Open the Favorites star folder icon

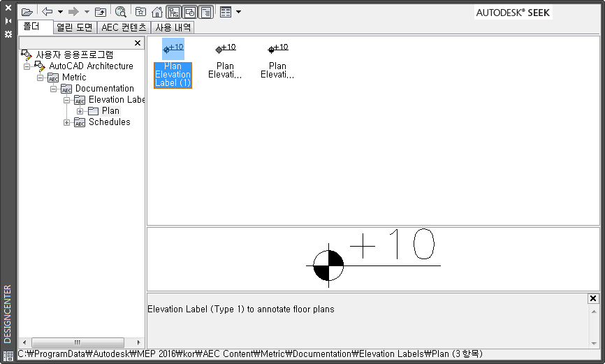coord(140,12)
